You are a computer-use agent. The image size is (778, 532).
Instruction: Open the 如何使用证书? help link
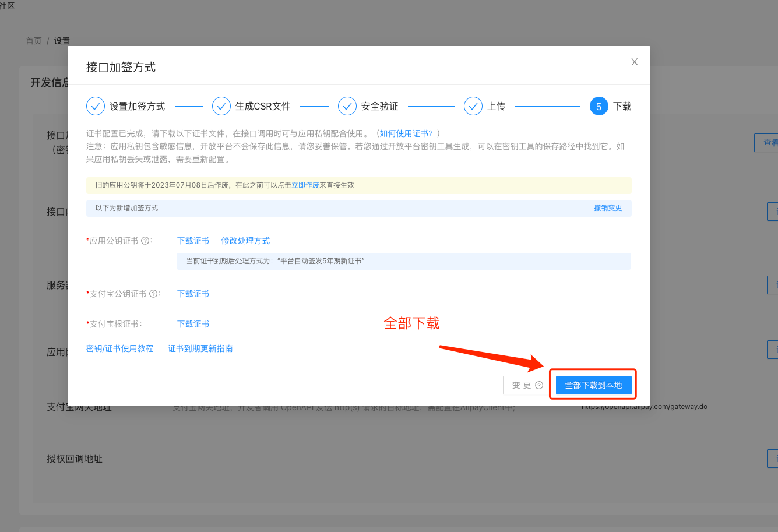(x=407, y=133)
